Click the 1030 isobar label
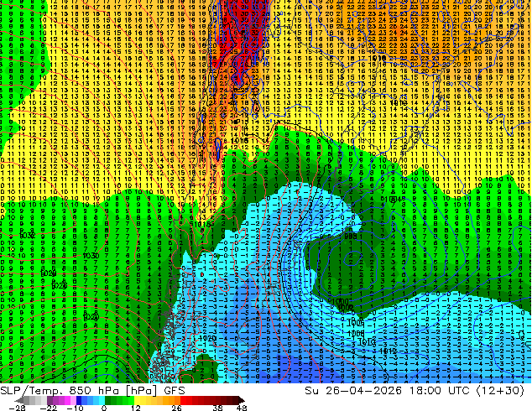Viewport: 532px width, 411px height. 91,255
